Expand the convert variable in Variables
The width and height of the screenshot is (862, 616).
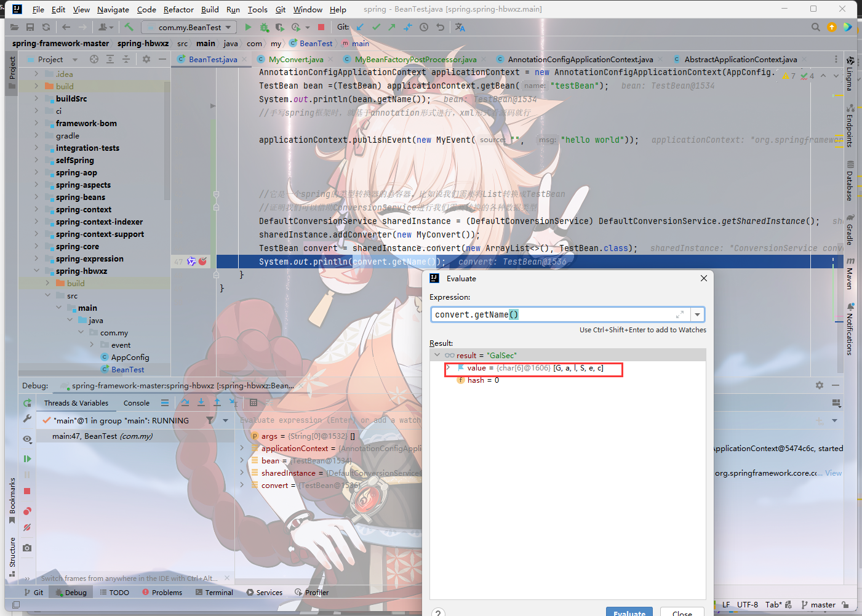pos(242,485)
